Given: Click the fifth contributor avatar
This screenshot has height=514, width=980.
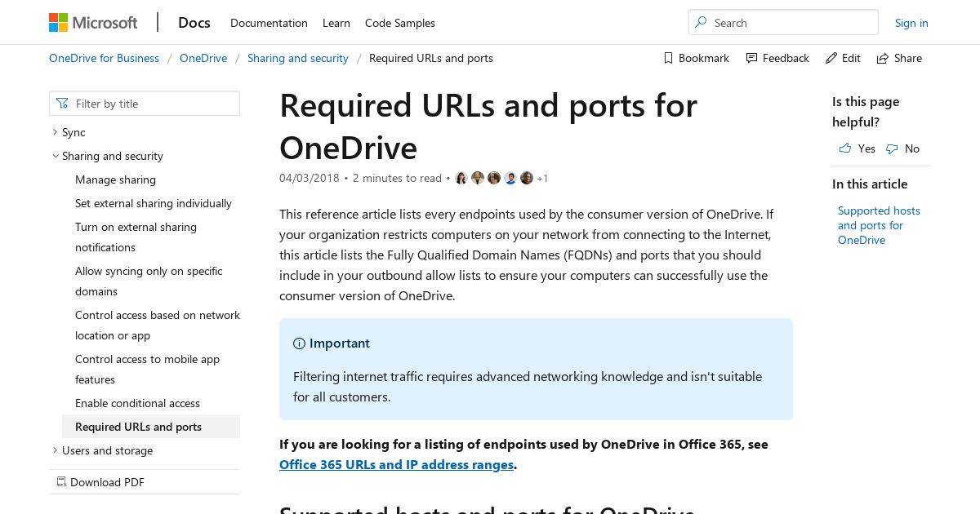Looking at the screenshot, I should point(527,178).
